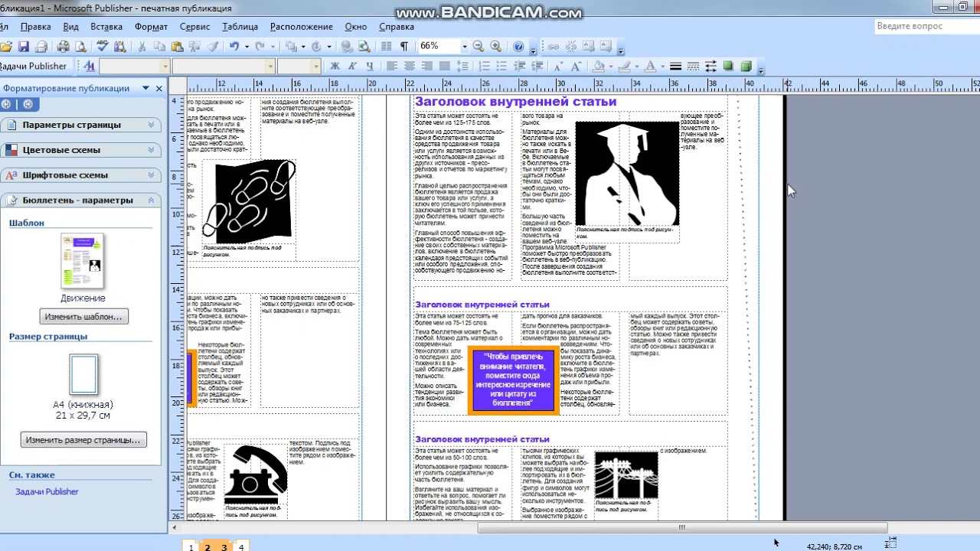The image size is (980, 551).
Task: Open Publisher Help via the question mark icon
Action: click(x=519, y=47)
